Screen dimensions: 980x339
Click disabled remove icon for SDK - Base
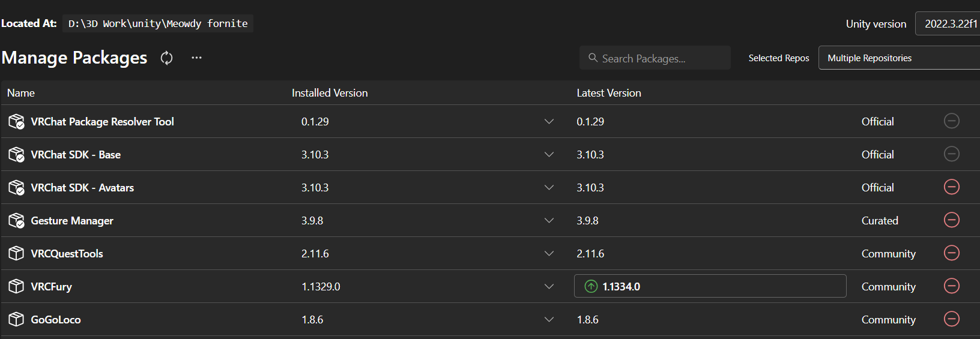pos(952,154)
